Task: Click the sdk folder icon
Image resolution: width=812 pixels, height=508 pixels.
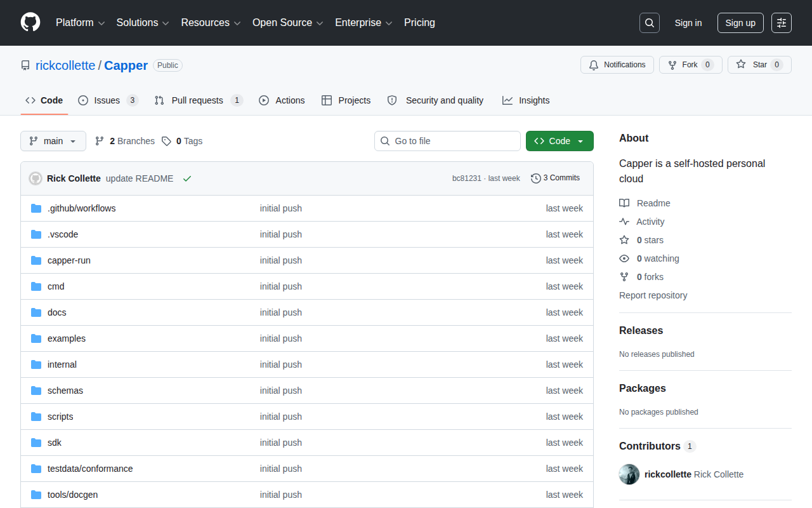Action: [x=36, y=443]
